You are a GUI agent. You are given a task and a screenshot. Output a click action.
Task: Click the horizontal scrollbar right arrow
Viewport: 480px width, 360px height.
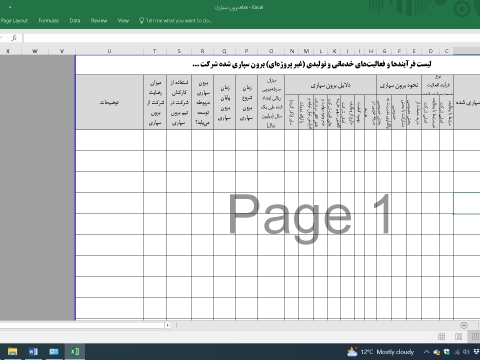[168, 325]
